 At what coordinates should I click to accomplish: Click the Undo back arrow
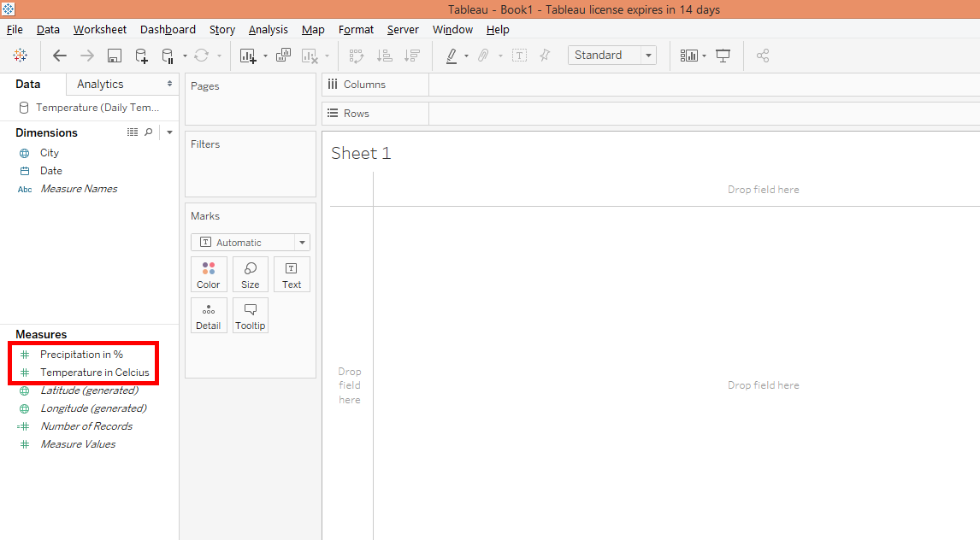[x=59, y=56]
